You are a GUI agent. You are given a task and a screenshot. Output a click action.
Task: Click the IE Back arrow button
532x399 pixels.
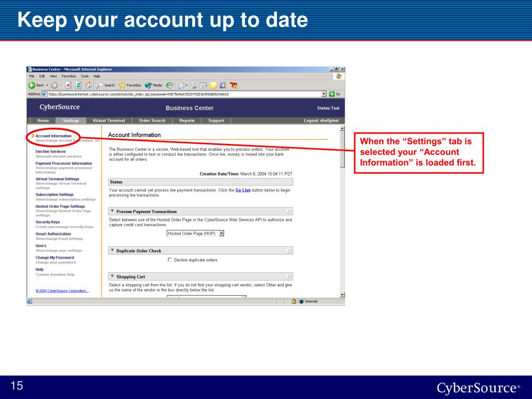32,85
